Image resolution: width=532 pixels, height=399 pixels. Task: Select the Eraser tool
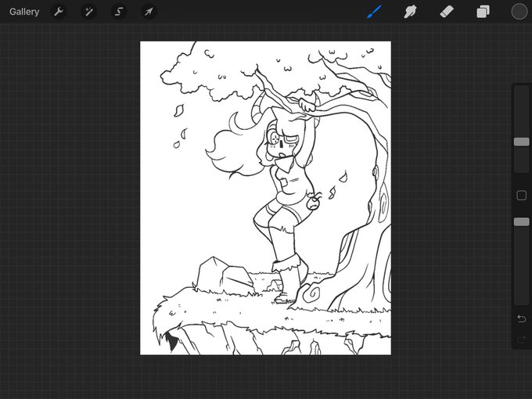447,12
